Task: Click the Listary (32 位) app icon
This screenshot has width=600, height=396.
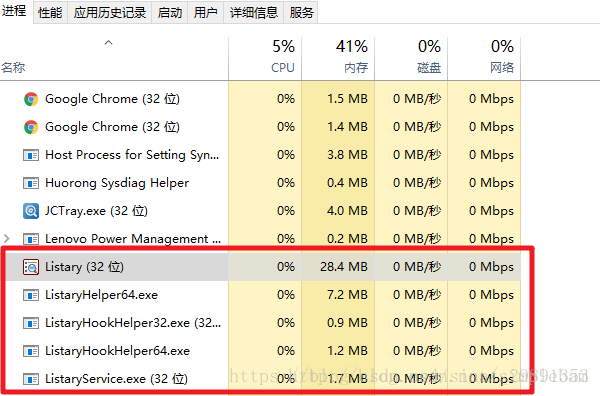Action: coord(31,267)
